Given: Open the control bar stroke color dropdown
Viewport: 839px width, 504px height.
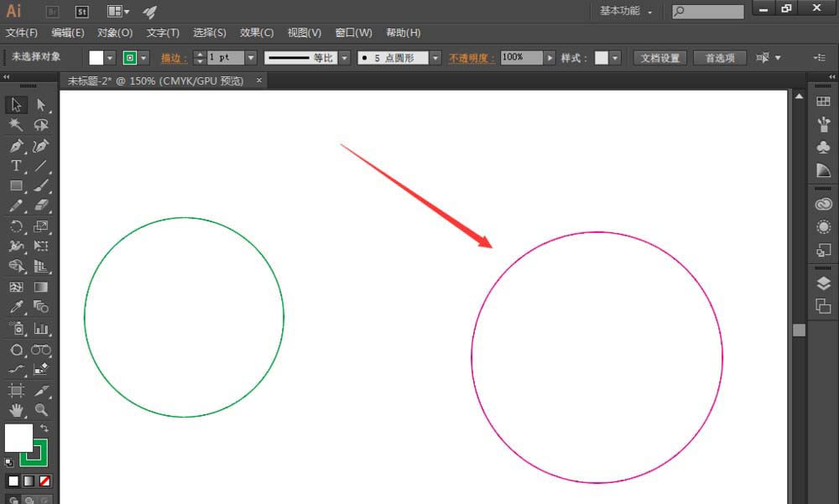Looking at the screenshot, I should [x=143, y=58].
